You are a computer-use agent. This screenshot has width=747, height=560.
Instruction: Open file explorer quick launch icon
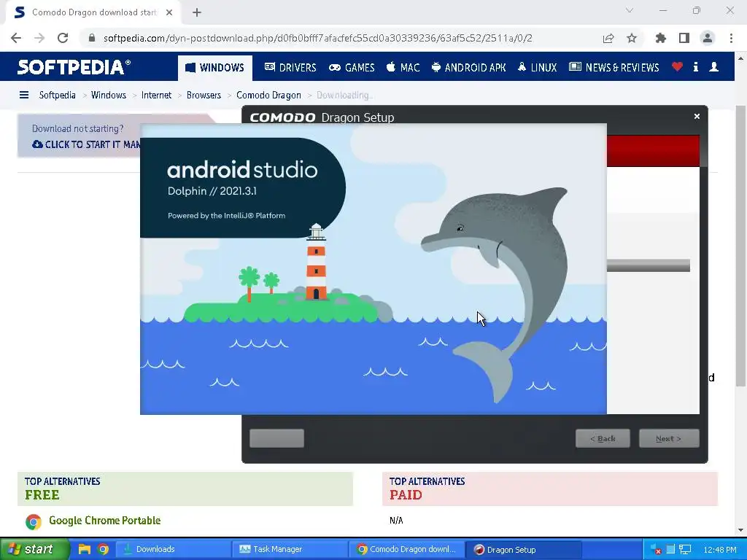[x=85, y=549]
